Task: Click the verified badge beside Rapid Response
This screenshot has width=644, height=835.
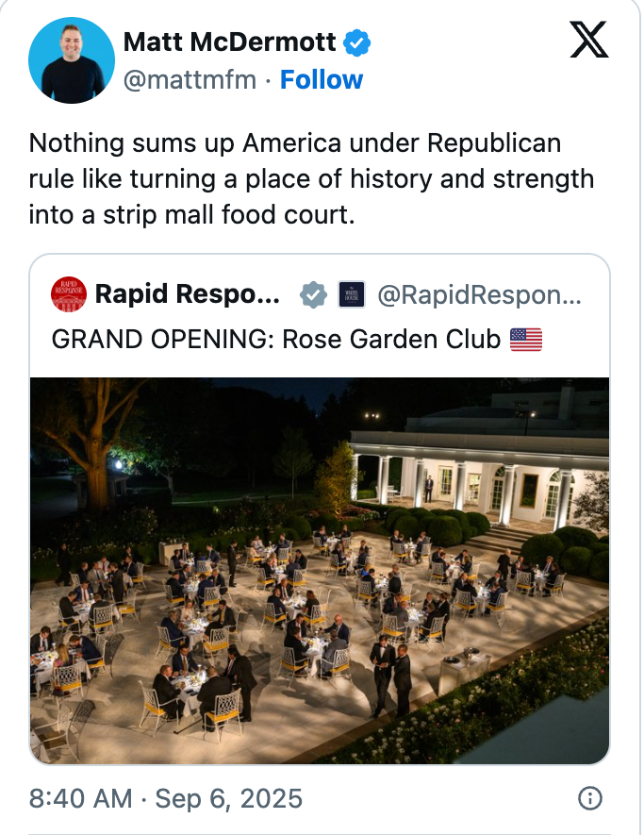Action: [311, 293]
